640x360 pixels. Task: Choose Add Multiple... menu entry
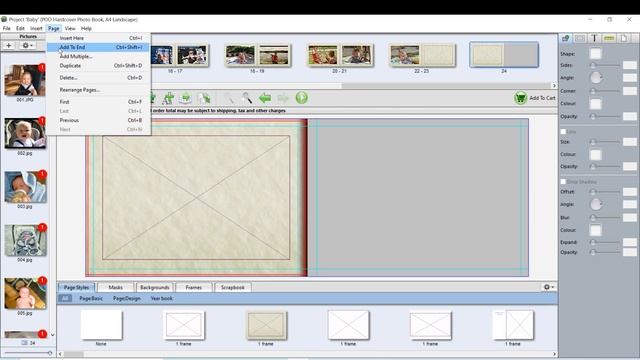[x=98, y=56]
